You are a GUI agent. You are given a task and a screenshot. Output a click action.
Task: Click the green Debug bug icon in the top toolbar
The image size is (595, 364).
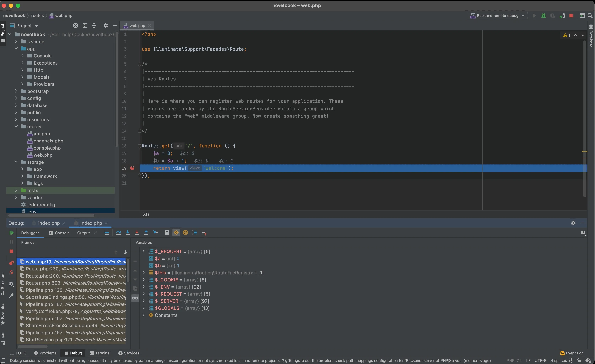tap(543, 16)
